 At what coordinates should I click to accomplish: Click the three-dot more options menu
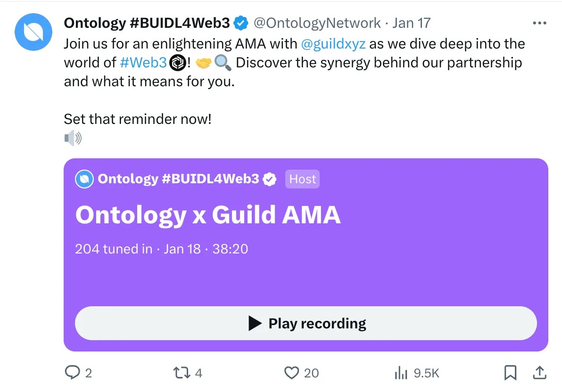coord(539,23)
